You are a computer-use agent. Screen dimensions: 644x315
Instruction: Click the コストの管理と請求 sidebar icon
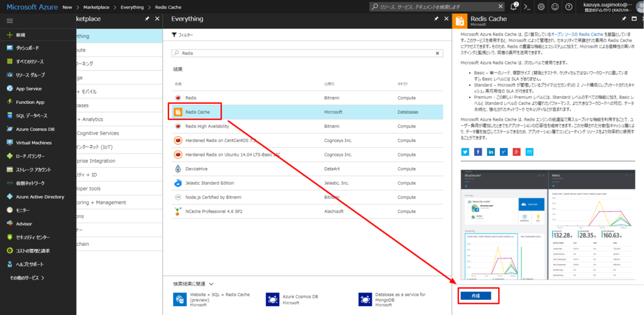coord(10,250)
